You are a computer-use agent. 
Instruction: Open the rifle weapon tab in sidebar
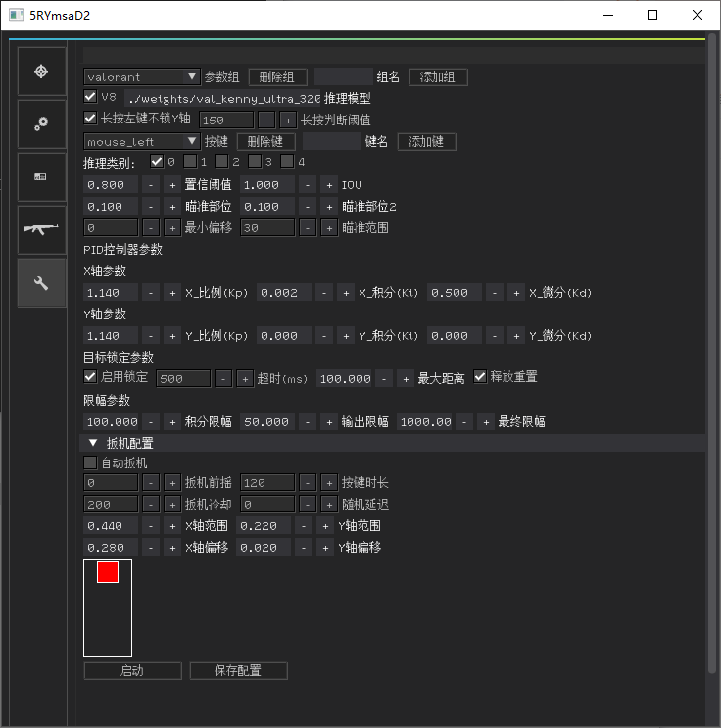click(x=41, y=230)
